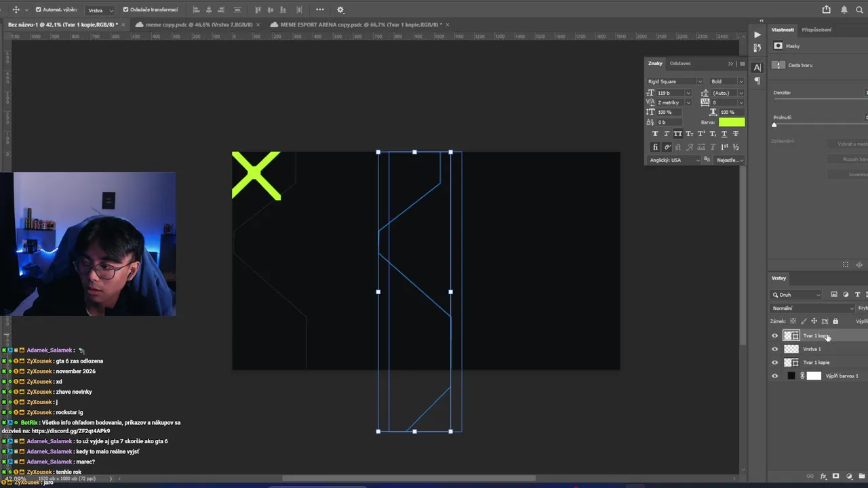Filter layers by text type icon
The image size is (868, 488).
(857, 295)
